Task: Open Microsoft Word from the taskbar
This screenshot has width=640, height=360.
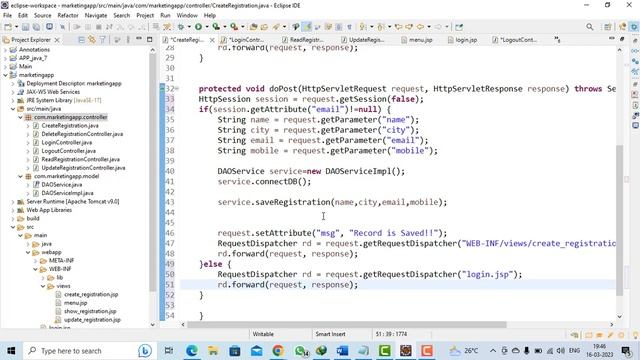Action: coord(342,351)
